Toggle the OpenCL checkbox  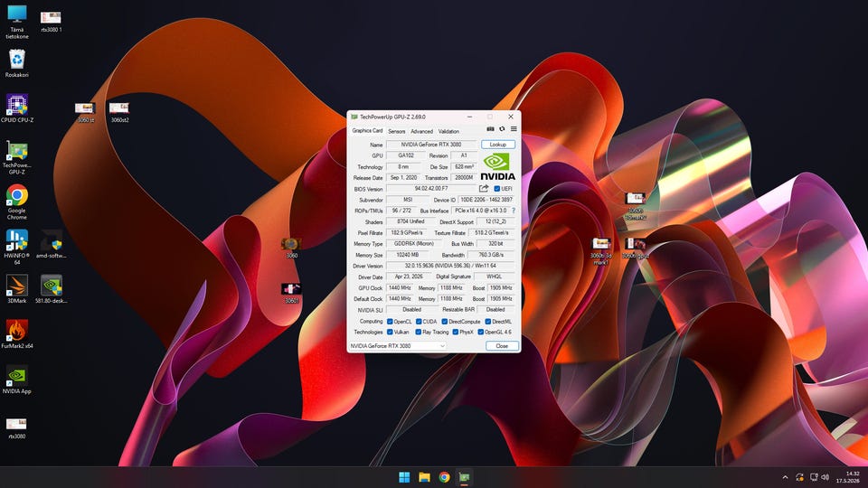tap(390, 322)
